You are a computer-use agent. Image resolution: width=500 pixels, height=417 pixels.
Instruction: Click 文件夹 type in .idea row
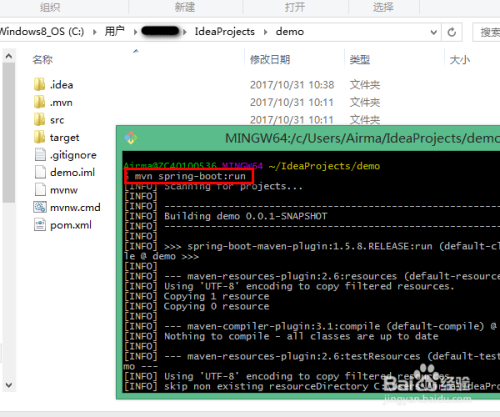[365, 85]
